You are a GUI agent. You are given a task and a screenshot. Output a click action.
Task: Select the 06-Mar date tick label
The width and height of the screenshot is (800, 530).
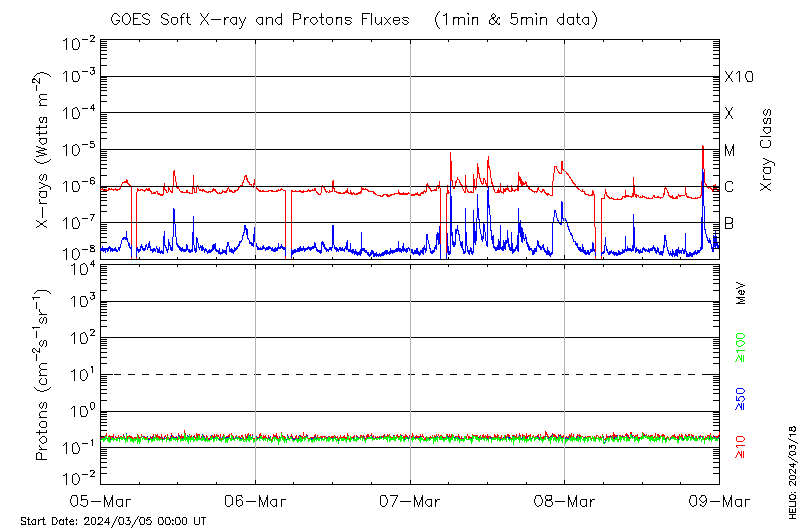pyautogui.click(x=255, y=499)
